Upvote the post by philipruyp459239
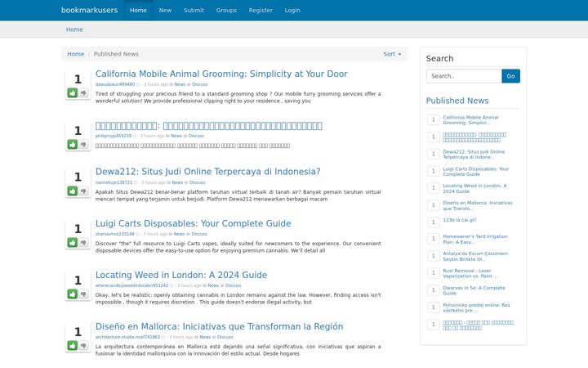The height and width of the screenshot is (368, 588). [x=73, y=144]
